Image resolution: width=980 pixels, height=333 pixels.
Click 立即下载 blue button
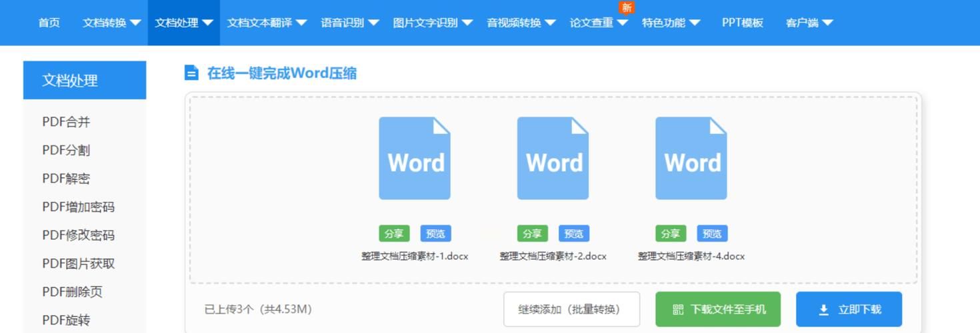(849, 309)
